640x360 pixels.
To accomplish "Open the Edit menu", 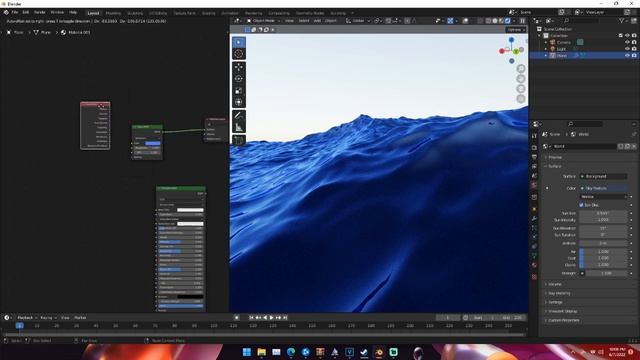I will pyautogui.click(x=26, y=13).
